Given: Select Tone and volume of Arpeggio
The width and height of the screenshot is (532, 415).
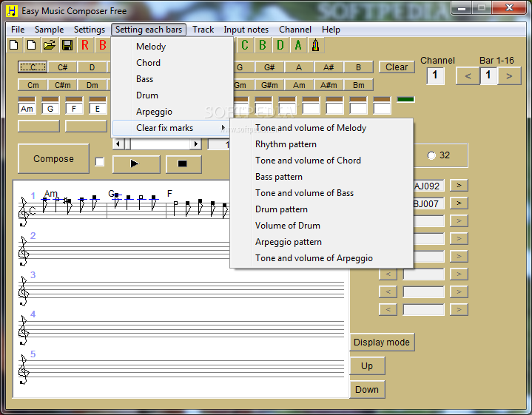Looking at the screenshot, I should (x=321, y=258).
